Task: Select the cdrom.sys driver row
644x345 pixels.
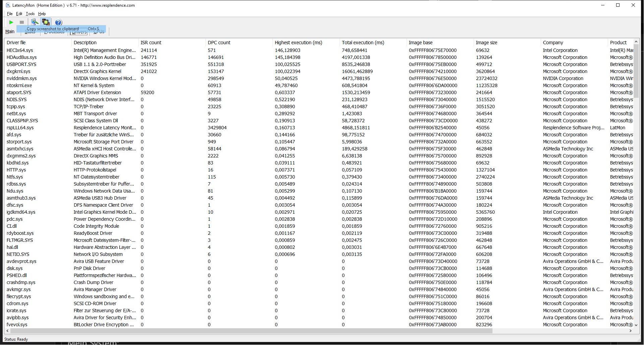Action: [319, 303]
